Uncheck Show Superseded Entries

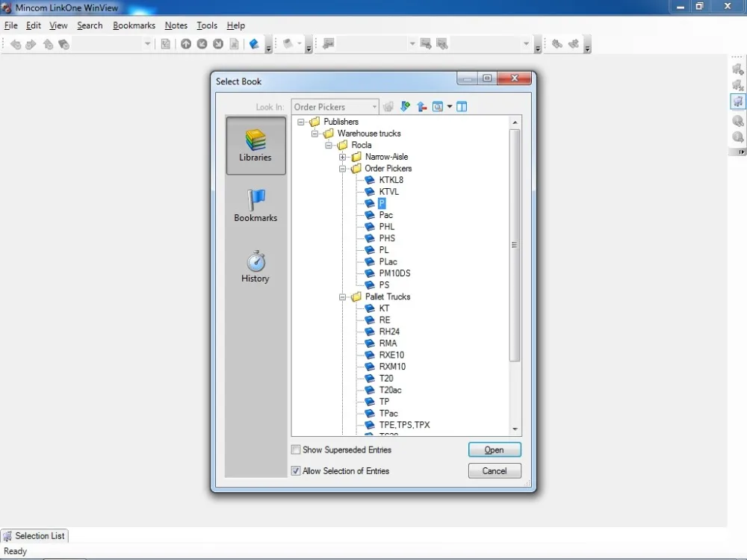coord(296,449)
